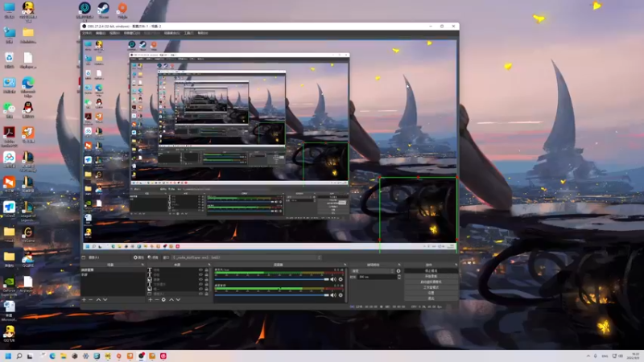Launch Steam from desktop shortcut
644x362 pixels.
click(x=103, y=10)
